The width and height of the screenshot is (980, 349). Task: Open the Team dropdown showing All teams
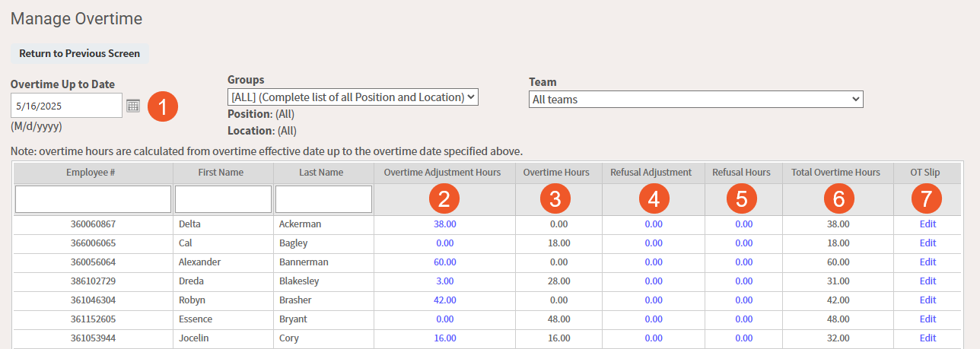point(696,100)
